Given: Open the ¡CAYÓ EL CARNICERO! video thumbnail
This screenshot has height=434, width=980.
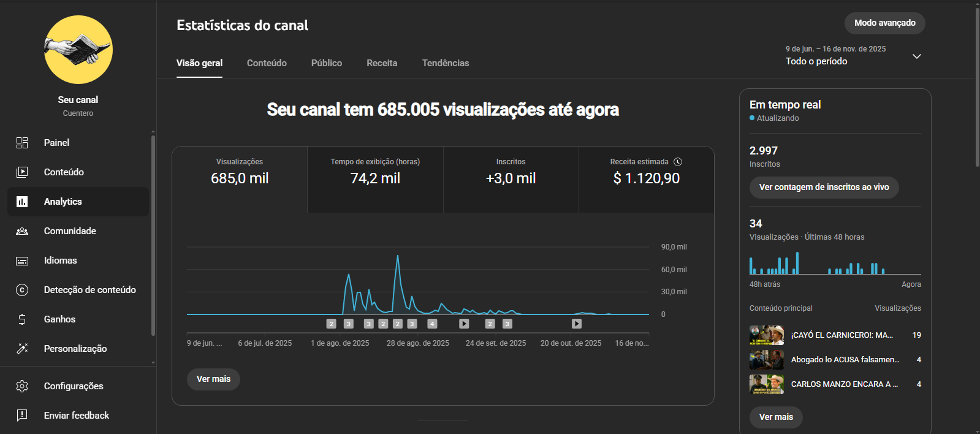Looking at the screenshot, I should pyautogui.click(x=766, y=335).
